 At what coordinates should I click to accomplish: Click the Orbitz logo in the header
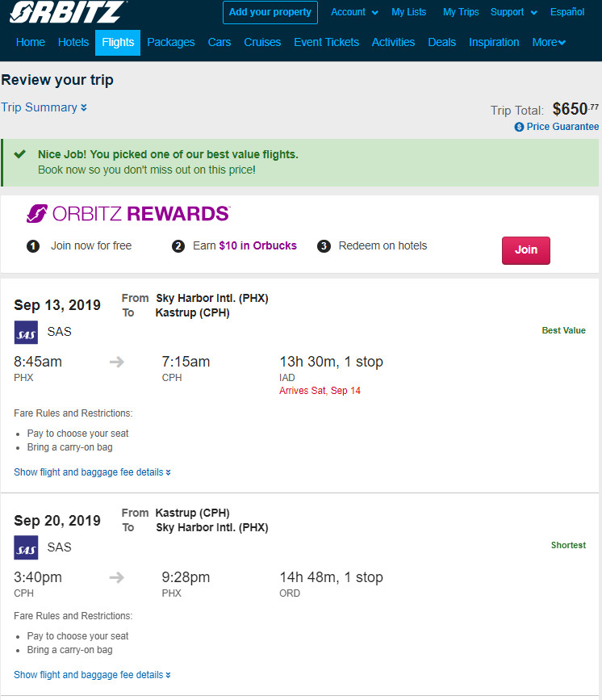pos(68,11)
